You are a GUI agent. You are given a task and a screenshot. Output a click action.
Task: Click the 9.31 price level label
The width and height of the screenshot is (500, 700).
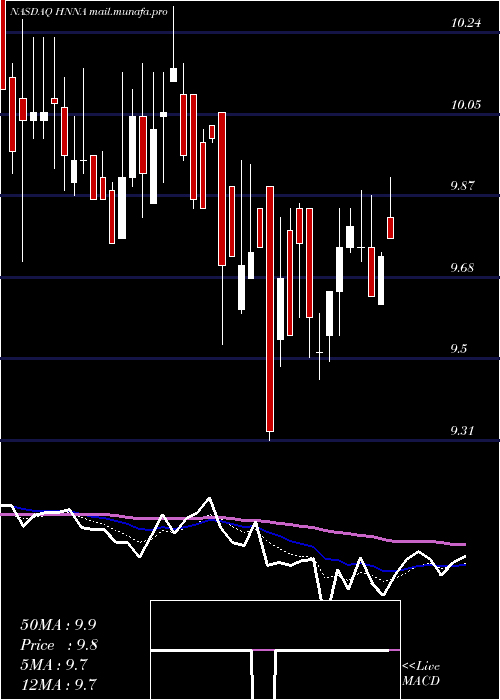[x=462, y=431]
